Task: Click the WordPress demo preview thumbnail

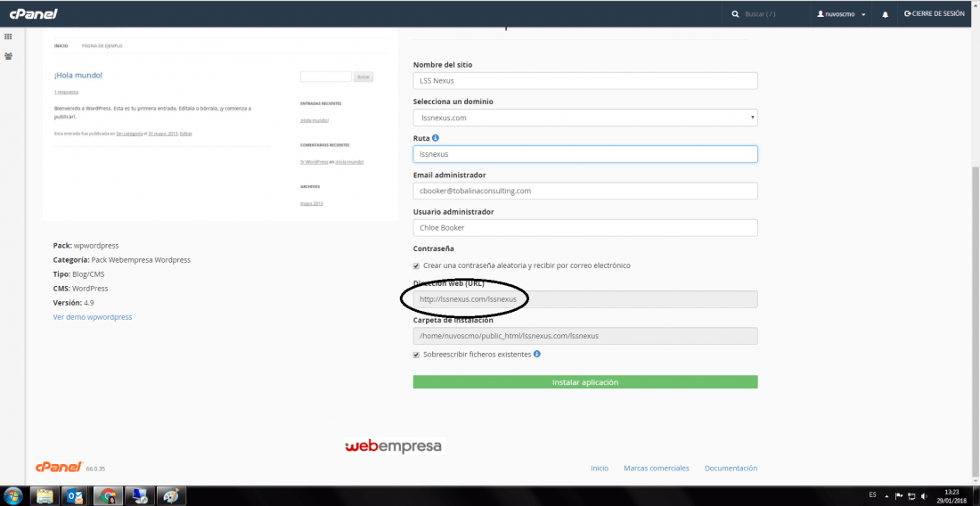Action: coord(220,124)
